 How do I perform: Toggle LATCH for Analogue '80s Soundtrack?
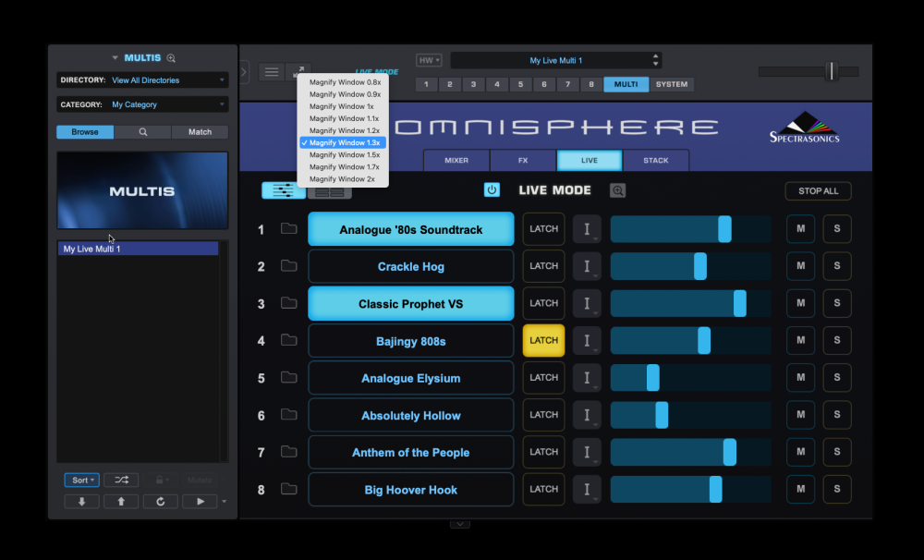tap(543, 229)
